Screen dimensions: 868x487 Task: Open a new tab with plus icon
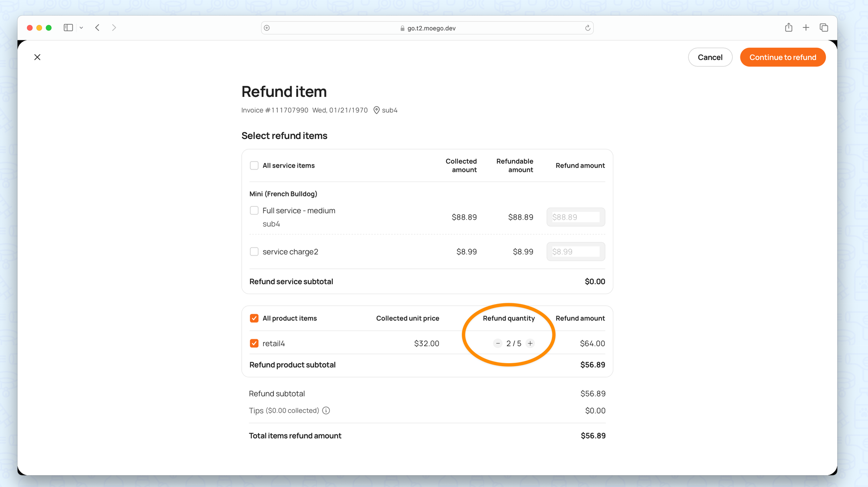click(x=806, y=28)
